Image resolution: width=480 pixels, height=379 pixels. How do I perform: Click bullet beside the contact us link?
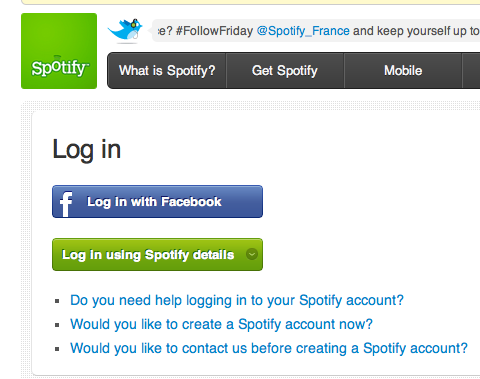pos(57,349)
